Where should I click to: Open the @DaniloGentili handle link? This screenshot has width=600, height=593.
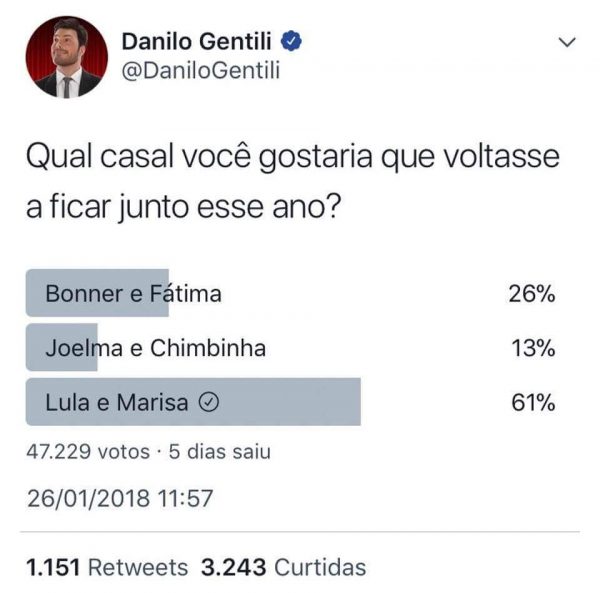200,70
